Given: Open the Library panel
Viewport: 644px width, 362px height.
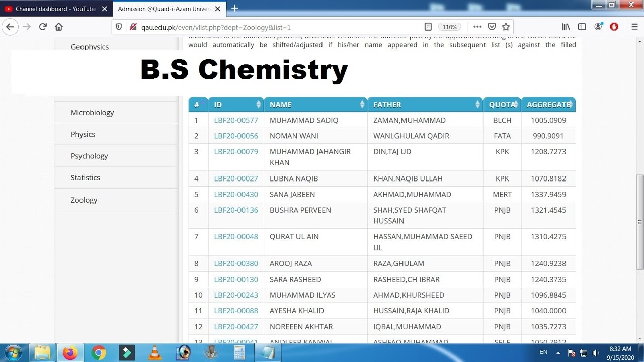Looking at the screenshot, I should 566,27.
